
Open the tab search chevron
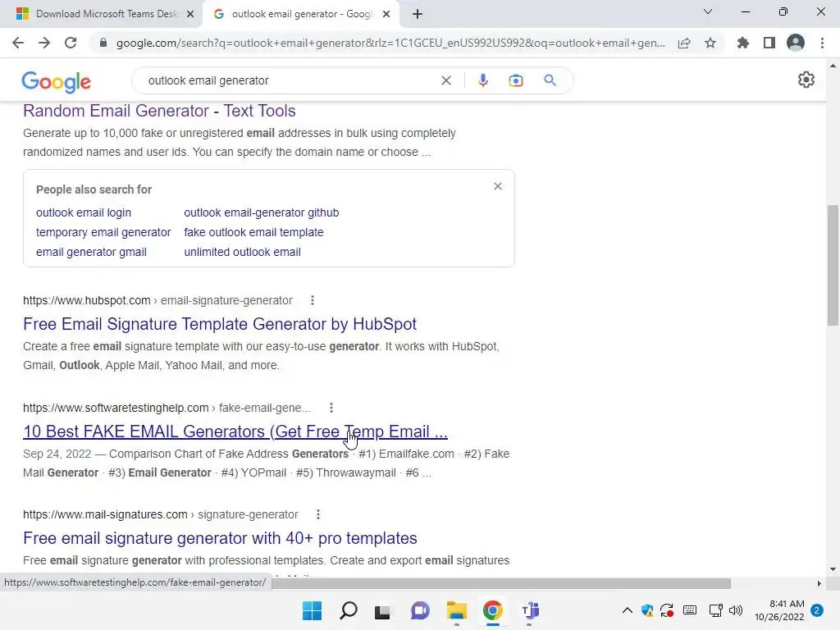click(708, 11)
